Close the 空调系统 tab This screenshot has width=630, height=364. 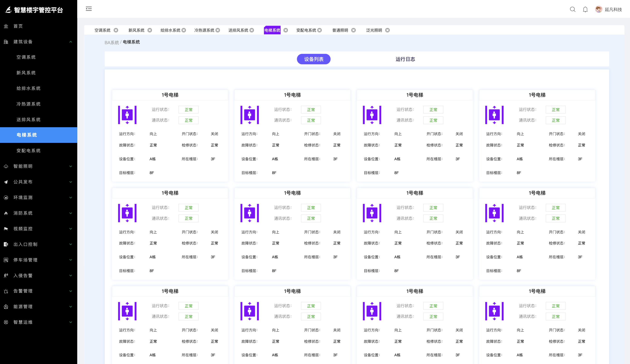[x=116, y=30]
